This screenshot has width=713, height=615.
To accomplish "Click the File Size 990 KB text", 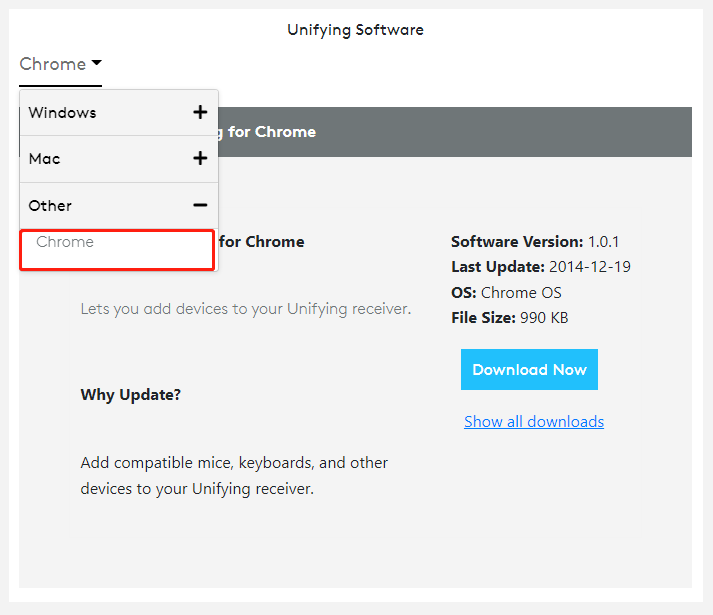I will tap(509, 318).
